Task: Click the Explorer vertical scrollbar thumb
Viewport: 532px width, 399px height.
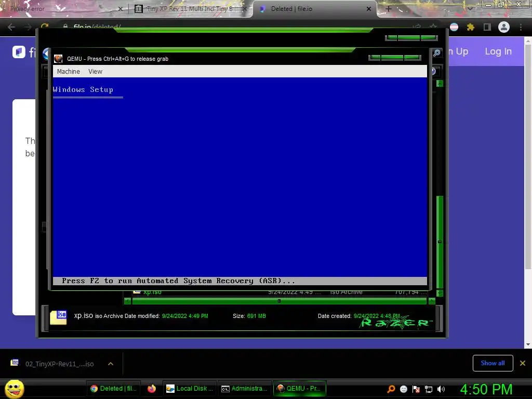Action: tap(440, 242)
